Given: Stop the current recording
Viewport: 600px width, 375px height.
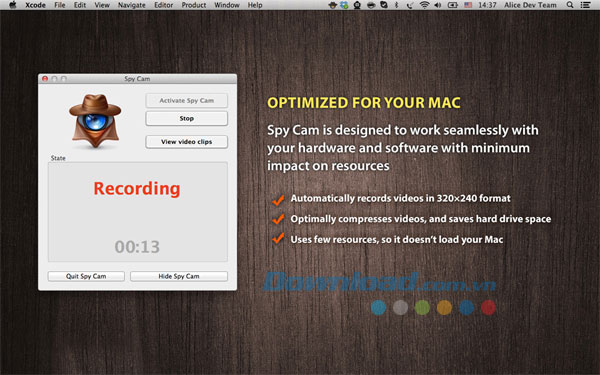Looking at the screenshot, I should pyautogui.click(x=186, y=119).
